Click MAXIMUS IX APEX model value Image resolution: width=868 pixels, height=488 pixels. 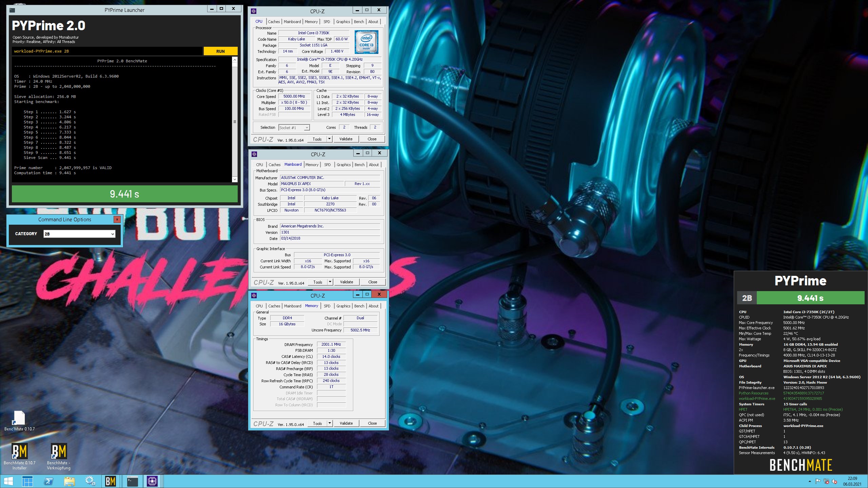pyautogui.click(x=312, y=184)
